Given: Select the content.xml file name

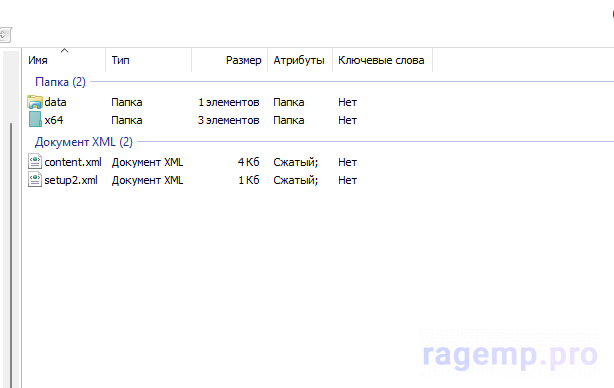Looking at the screenshot, I should click(x=73, y=162).
